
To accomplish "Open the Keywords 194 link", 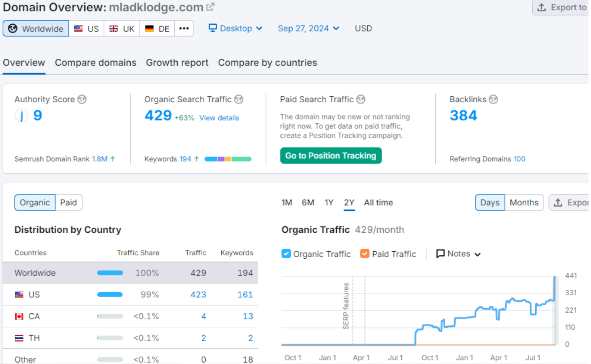I will (186, 159).
